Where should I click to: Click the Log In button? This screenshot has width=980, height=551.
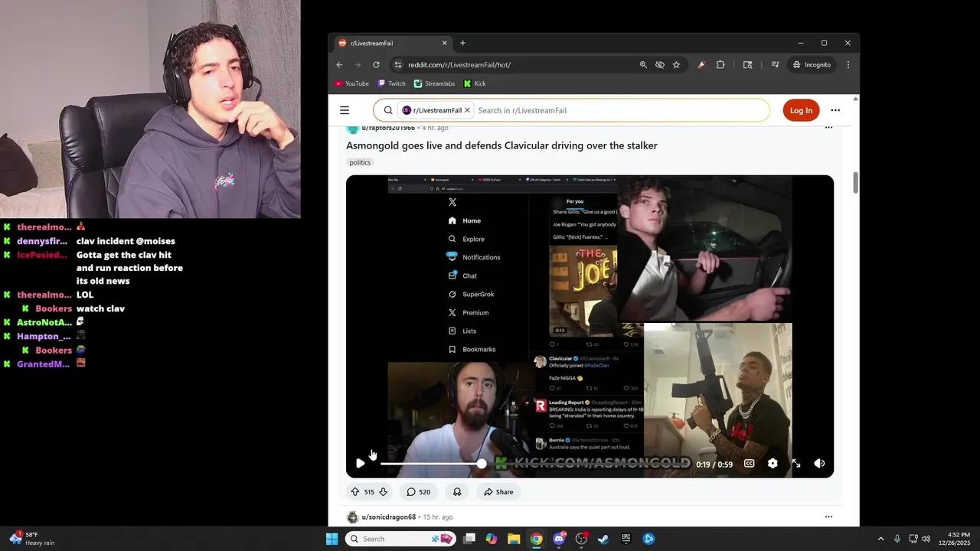point(801,110)
